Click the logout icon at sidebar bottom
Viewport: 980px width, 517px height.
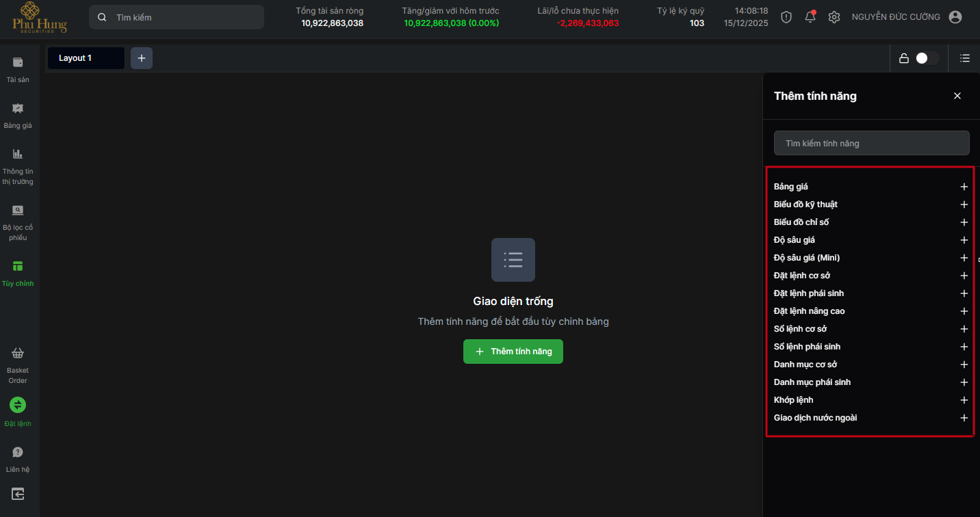click(18, 494)
